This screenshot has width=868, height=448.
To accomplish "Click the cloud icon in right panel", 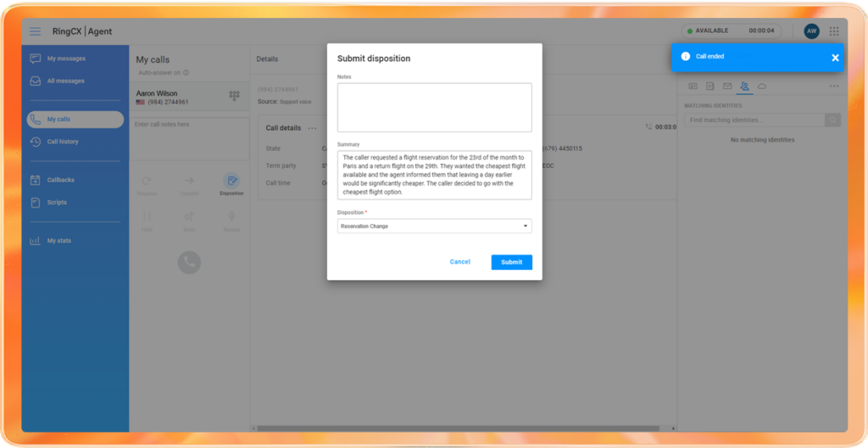I will [x=762, y=86].
